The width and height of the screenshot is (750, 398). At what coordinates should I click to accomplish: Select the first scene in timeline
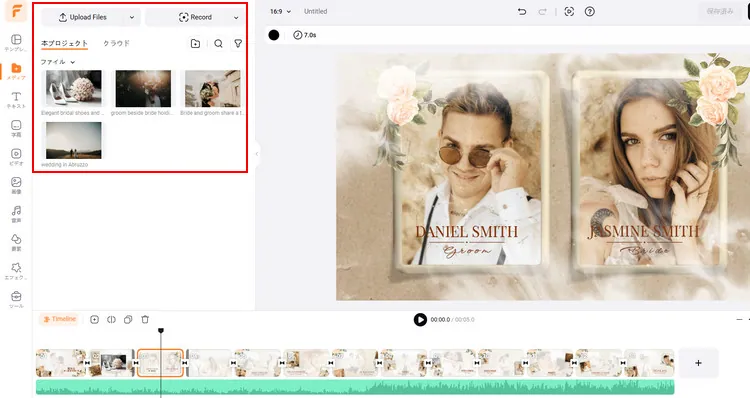(61, 363)
